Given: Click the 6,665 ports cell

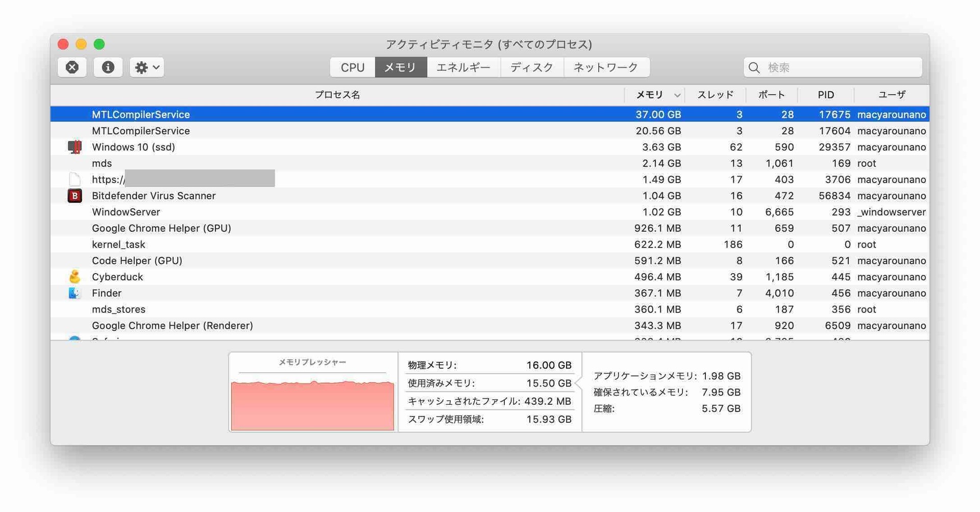Looking at the screenshot, I should click(779, 212).
